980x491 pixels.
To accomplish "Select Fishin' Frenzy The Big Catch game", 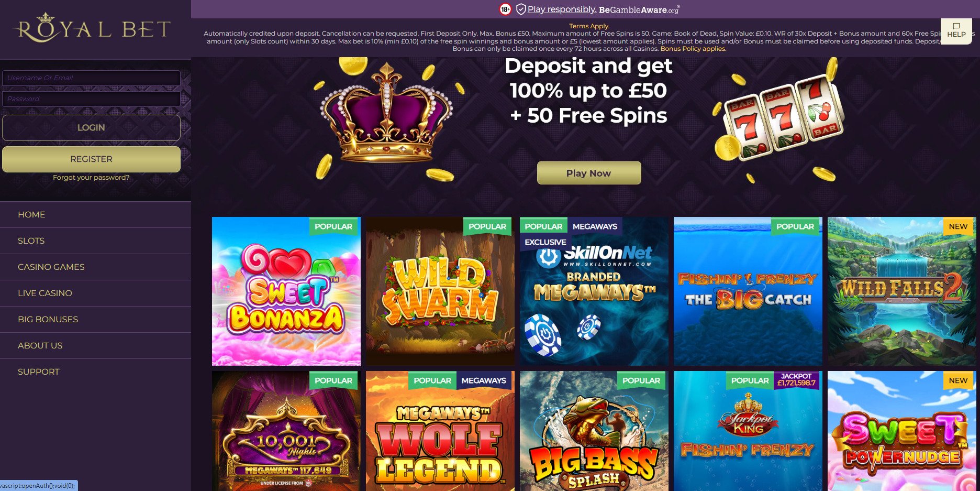I will coord(748,291).
